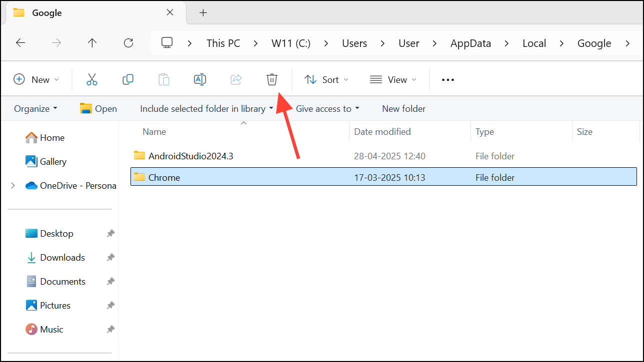
Task: Select the Rename icon
Action: click(200, 79)
